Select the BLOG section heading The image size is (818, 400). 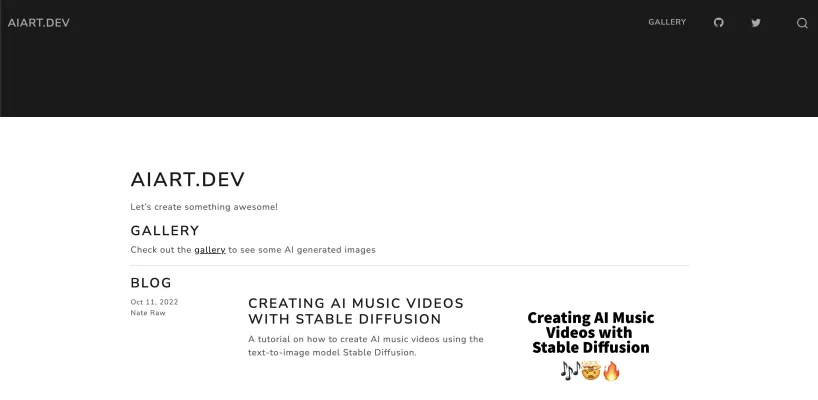coord(151,283)
